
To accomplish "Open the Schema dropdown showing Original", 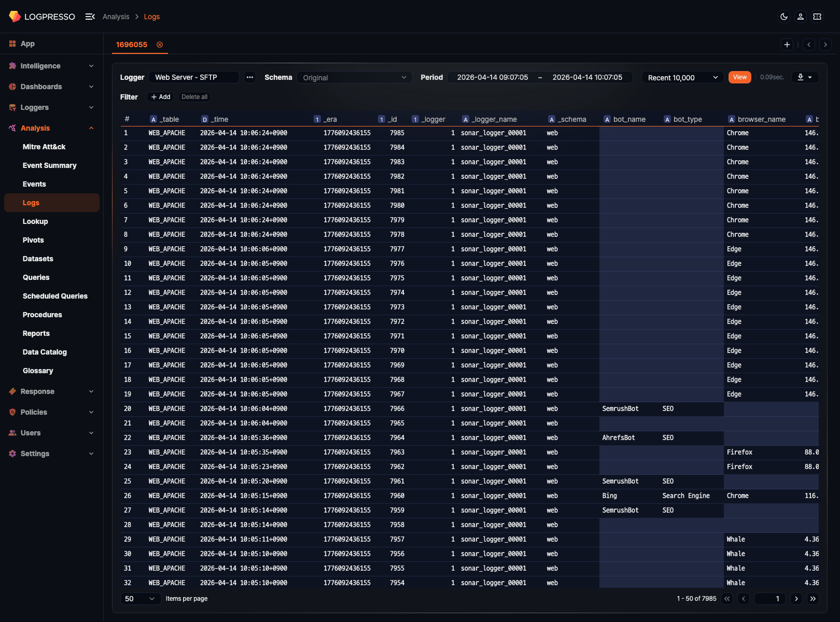I will click(354, 77).
